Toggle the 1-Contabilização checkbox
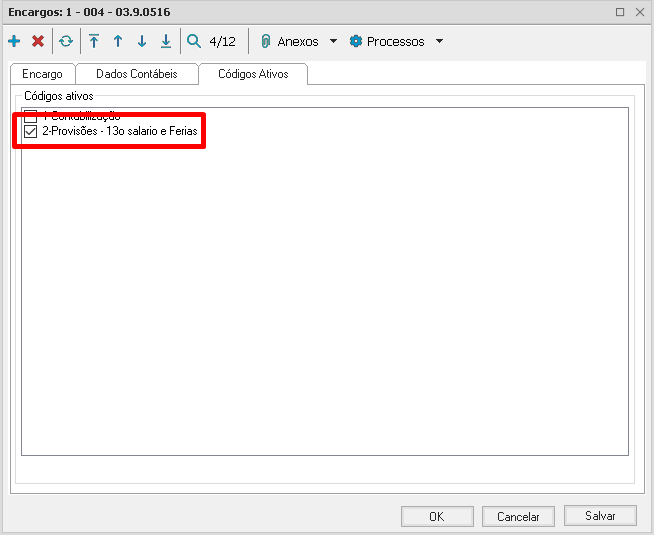Image resolution: width=654 pixels, height=535 pixels. click(x=30, y=116)
